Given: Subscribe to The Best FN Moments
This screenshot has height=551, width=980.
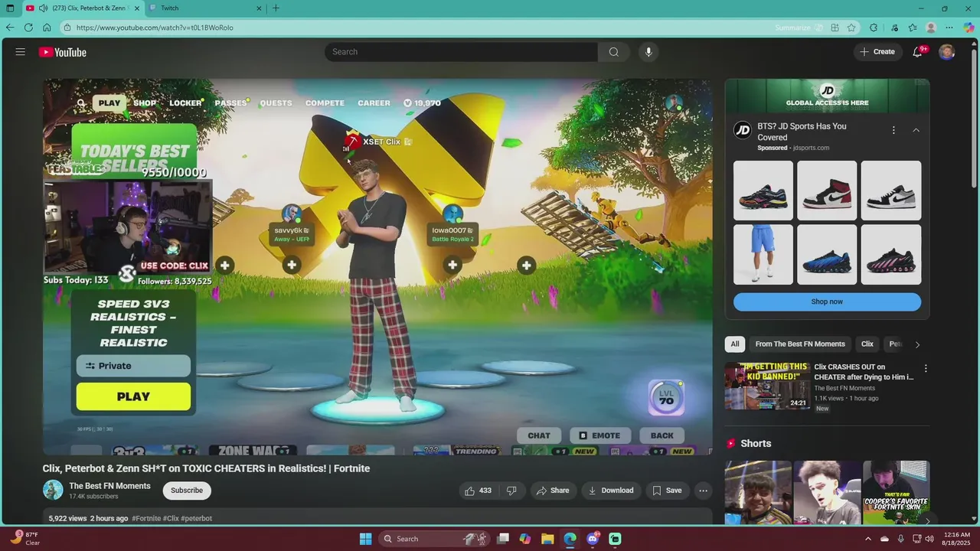Looking at the screenshot, I should point(187,491).
